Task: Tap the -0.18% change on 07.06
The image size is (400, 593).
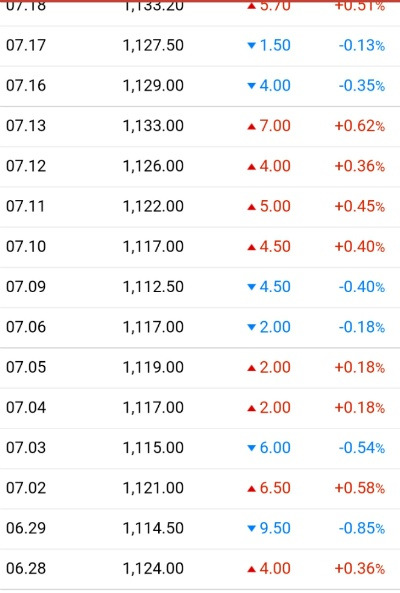Action: click(361, 327)
